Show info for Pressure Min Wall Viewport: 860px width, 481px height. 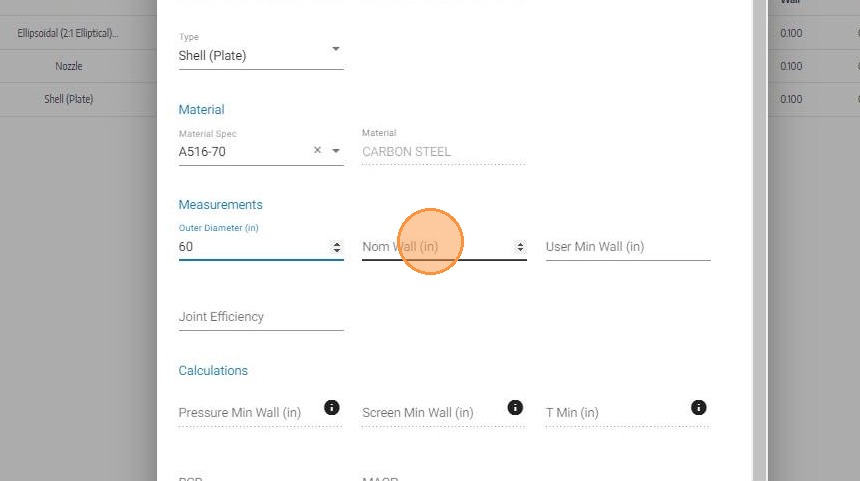332,408
